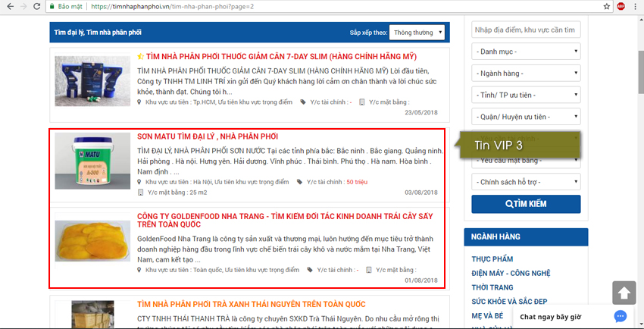Expand the Chính sách hỗ trợ dropdown

pyautogui.click(x=526, y=181)
